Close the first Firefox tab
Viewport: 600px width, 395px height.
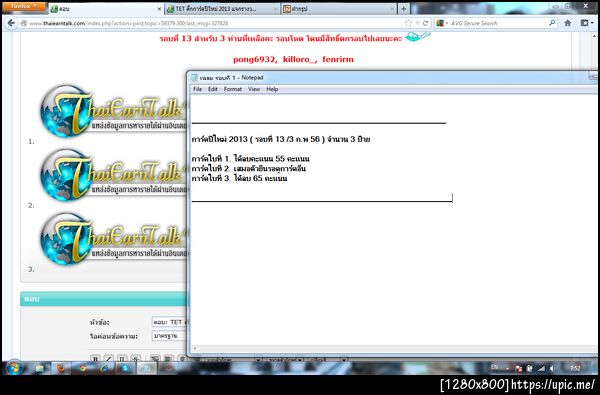click(159, 9)
